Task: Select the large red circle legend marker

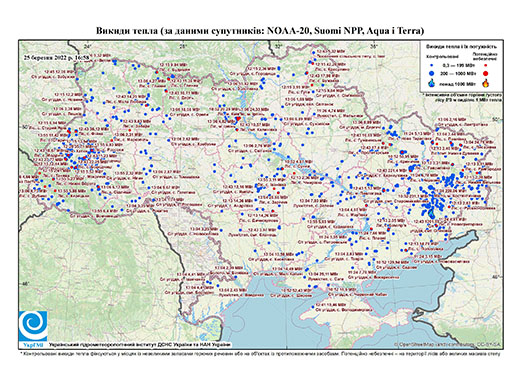Action: pos(486,73)
